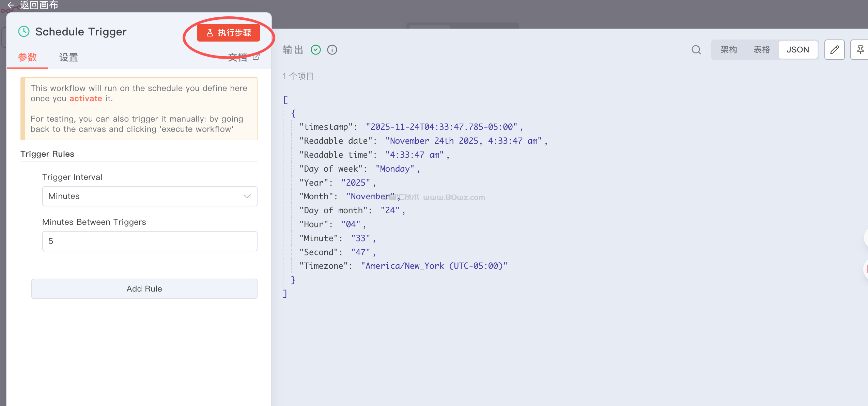Collapse the JSON array opening bracket

click(285, 100)
